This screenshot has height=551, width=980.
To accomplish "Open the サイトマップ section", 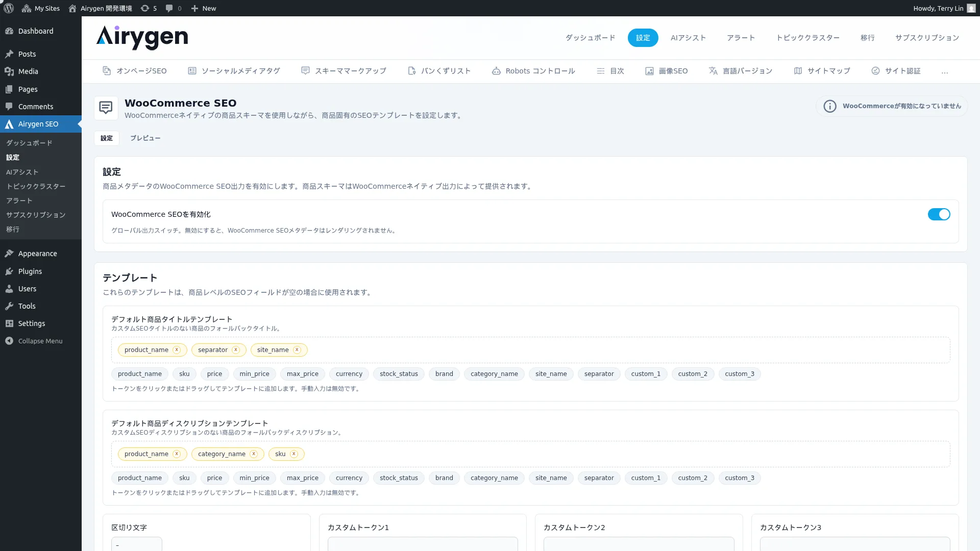I will click(x=822, y=71).
